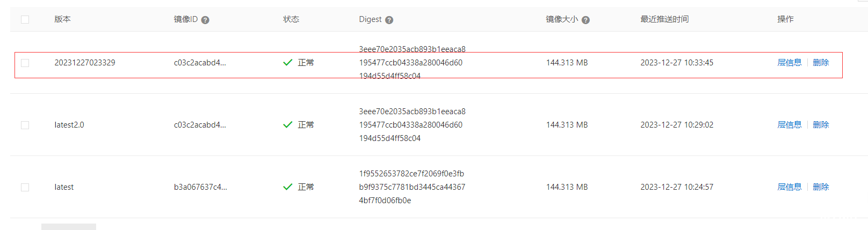
Task: Click image ID c03c2acabd4... in latest2.0 row
Action: 200,125
